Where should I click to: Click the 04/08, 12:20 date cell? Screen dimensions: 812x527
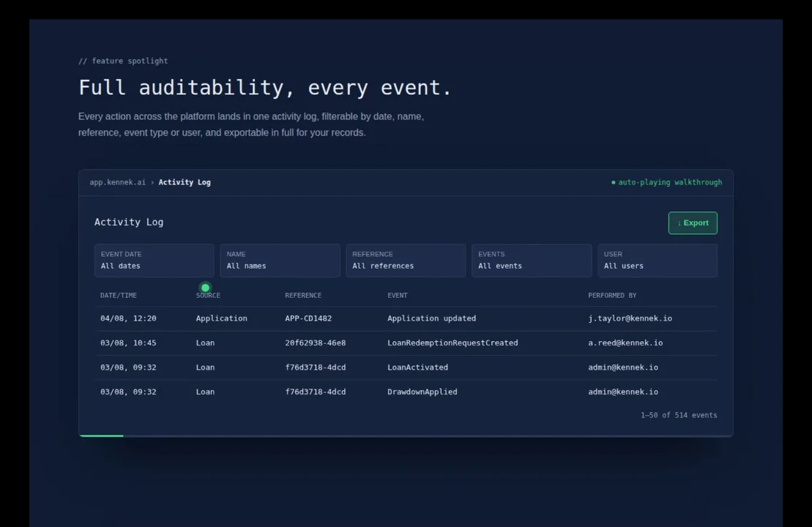click(x=128, y=318)
